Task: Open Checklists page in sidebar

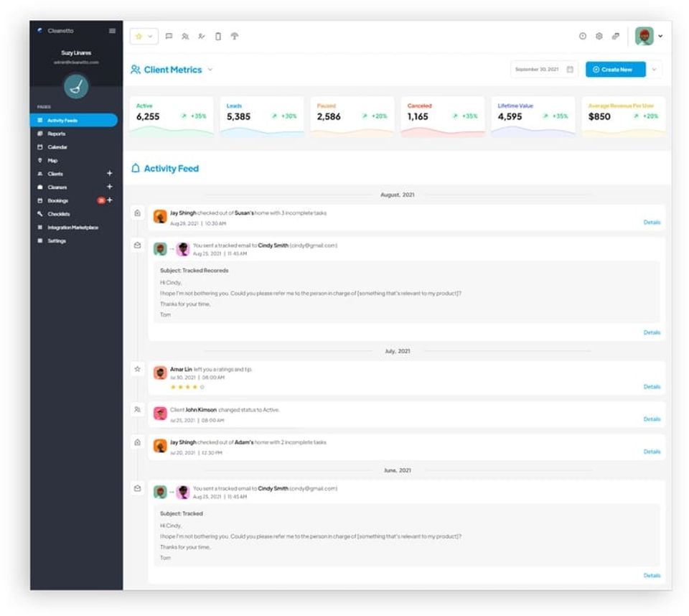Action: tap(58, 214)
